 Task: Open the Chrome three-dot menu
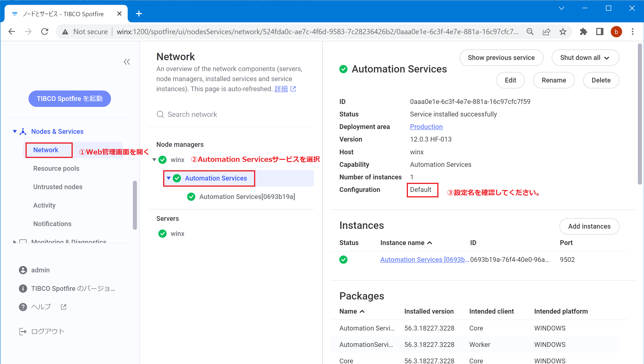(633, 32)
